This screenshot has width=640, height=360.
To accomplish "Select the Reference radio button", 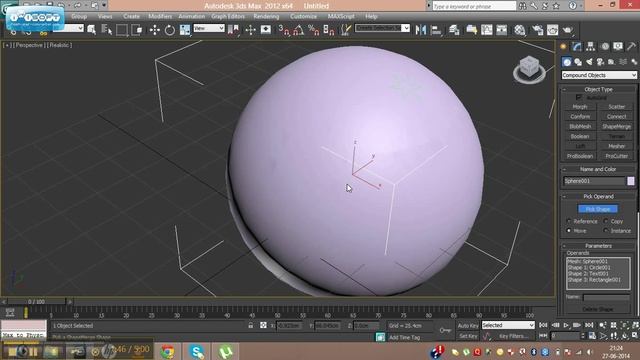I will (x=569, y=221).
